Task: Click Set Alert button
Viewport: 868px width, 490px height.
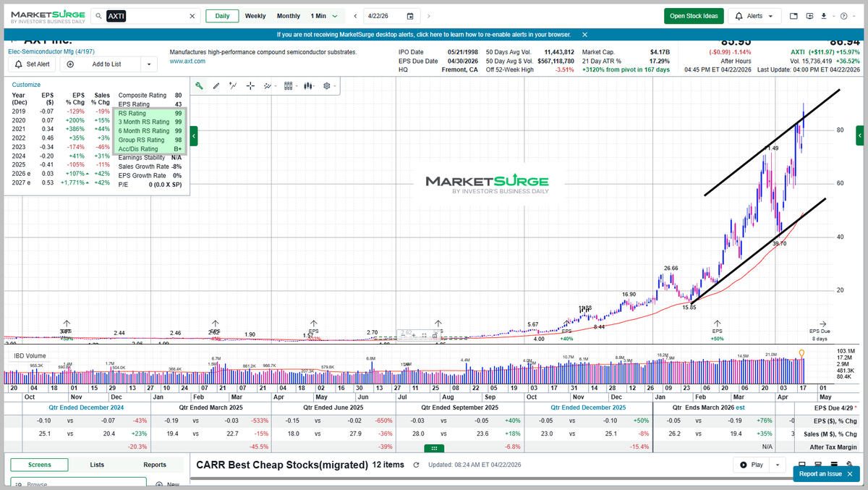Action: pyautogui.click(x=31, y=64)
